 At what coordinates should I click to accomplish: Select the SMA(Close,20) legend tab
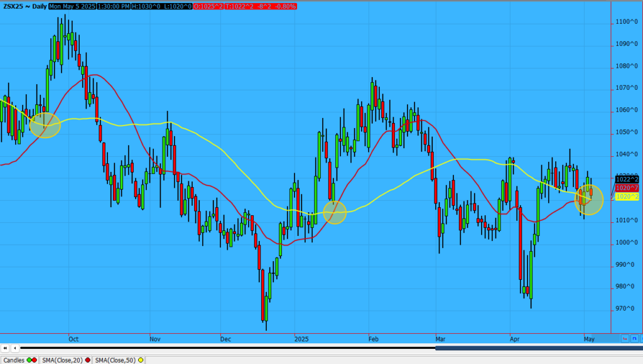click(63, 360)
